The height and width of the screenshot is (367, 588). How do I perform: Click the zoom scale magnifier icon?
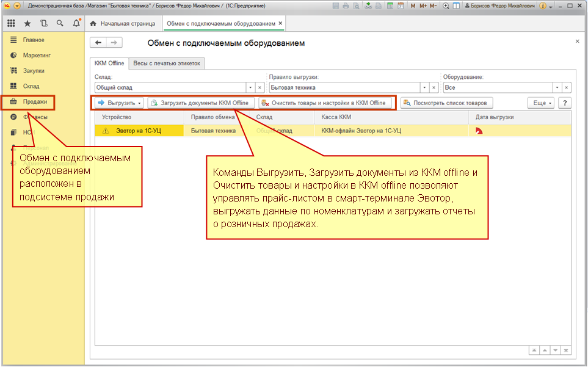446,6
